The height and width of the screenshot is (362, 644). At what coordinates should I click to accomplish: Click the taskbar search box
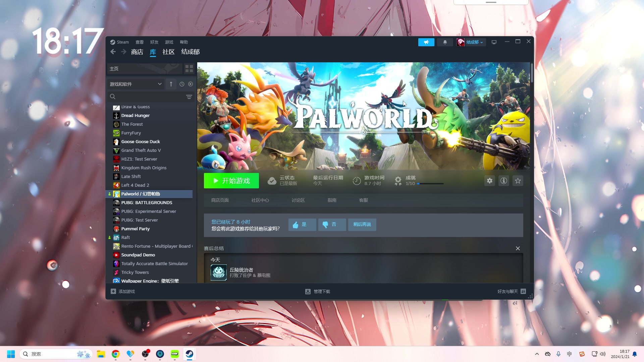coord(56,354)
